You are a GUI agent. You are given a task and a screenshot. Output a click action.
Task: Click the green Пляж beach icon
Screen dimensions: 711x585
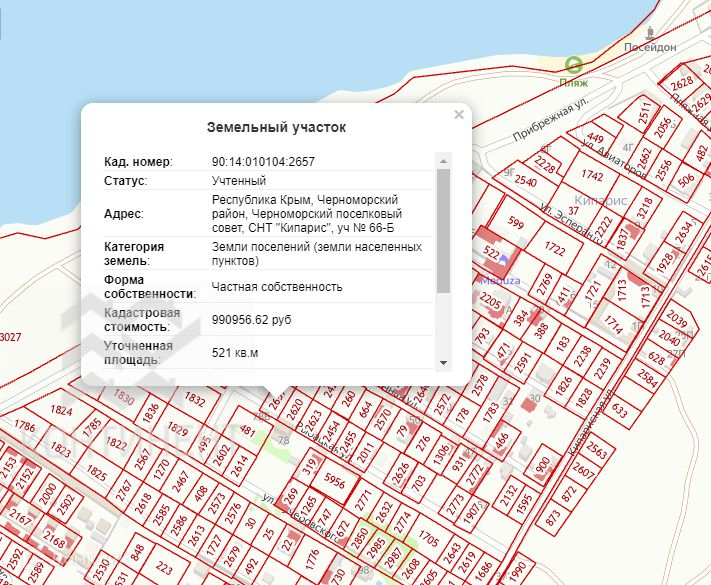click(x=573, y=65)
